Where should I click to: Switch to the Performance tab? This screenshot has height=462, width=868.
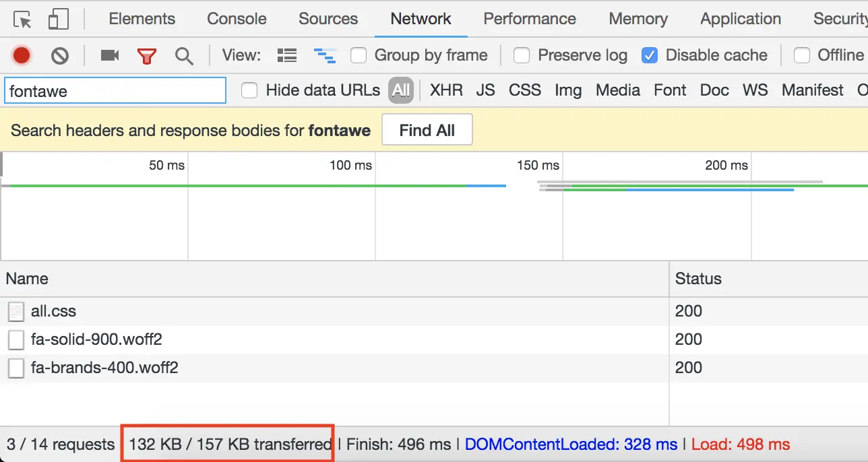530,19
